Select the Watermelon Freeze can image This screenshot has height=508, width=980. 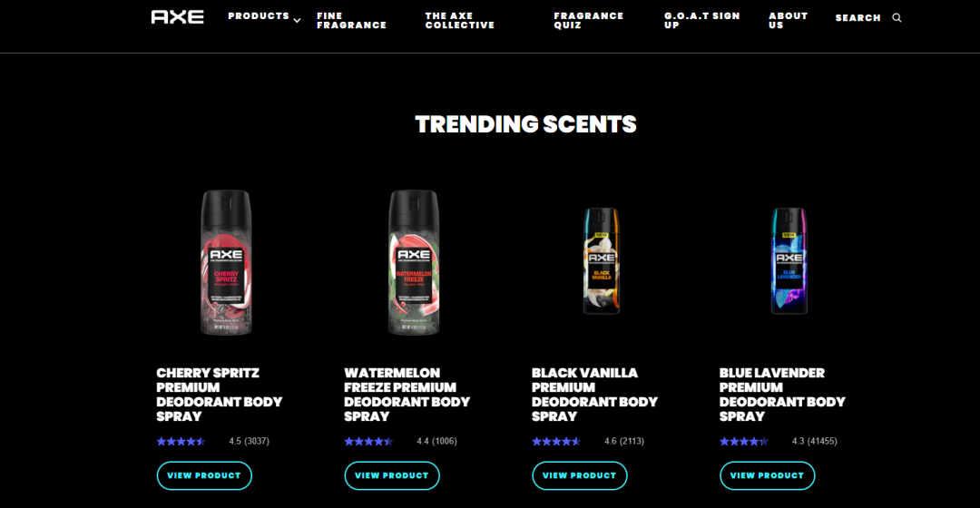[x=414, y=262]
